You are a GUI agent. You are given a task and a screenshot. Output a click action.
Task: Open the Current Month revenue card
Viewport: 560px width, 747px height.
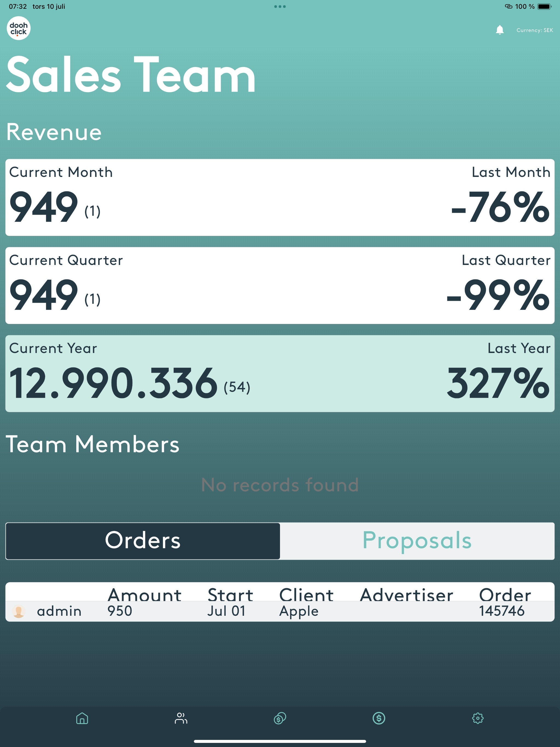(x=280, y=198)
